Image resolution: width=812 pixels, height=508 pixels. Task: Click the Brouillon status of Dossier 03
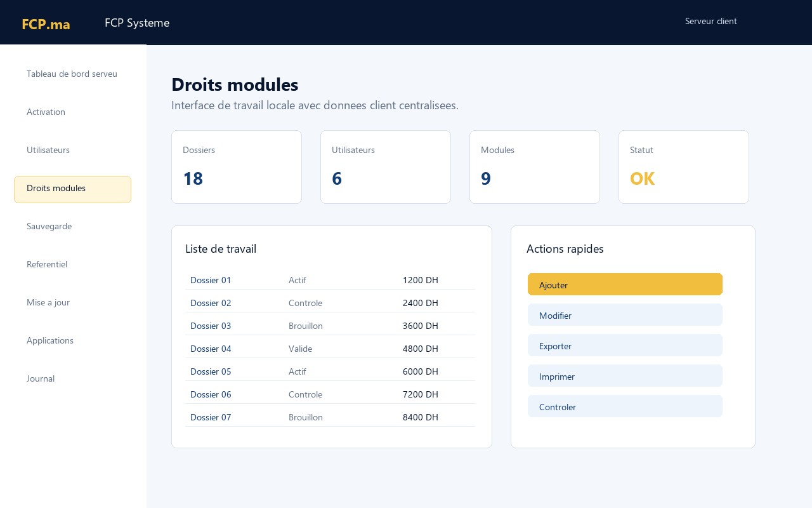coord(306,326)
